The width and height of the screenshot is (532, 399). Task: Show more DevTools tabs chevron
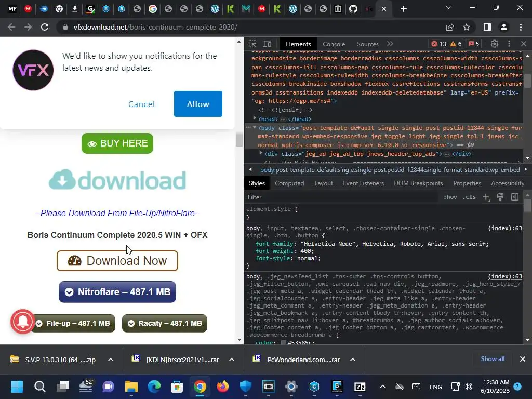(x=390, y=44)
